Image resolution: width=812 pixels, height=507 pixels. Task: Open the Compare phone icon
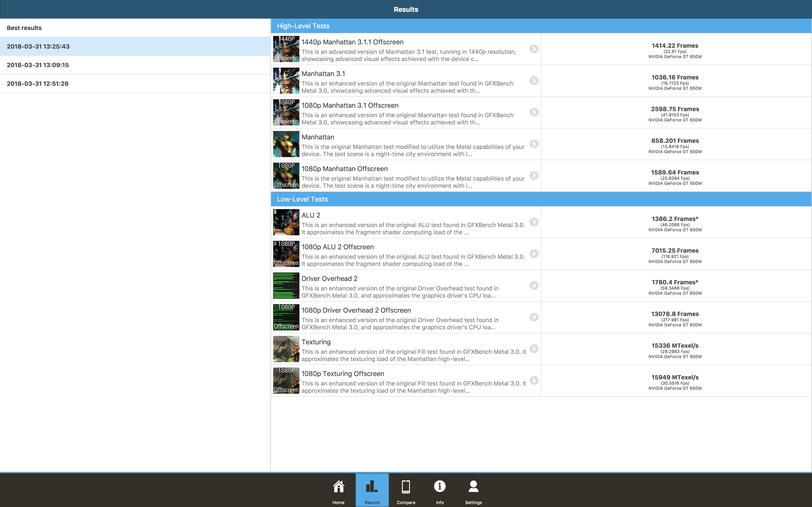406,487
